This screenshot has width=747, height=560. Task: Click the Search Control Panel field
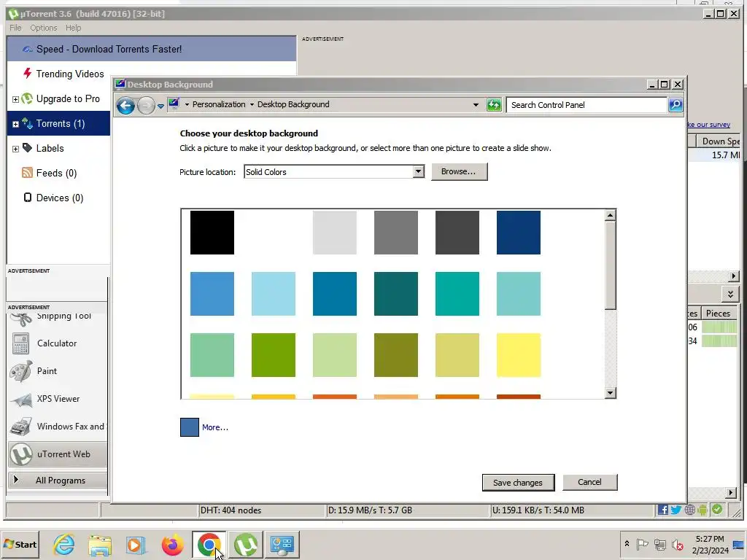coord(587,105)
